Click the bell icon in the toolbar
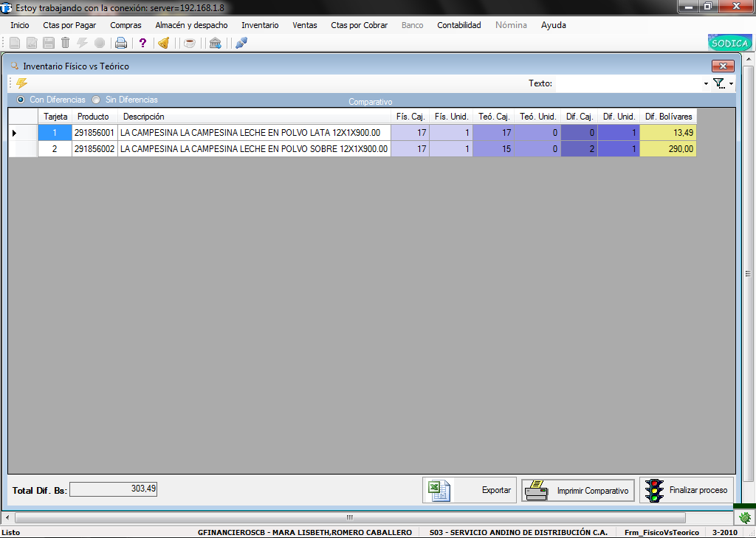756x538 pixels. tap(164, 43)
